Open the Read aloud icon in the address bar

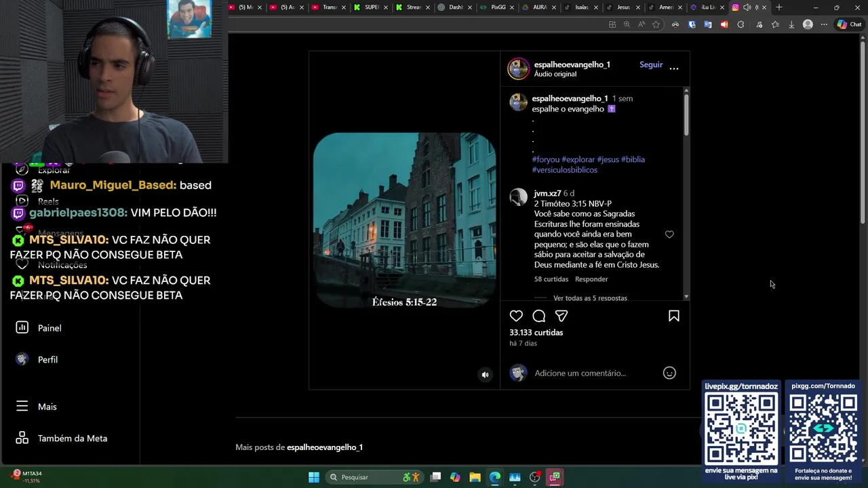(642, 24)
